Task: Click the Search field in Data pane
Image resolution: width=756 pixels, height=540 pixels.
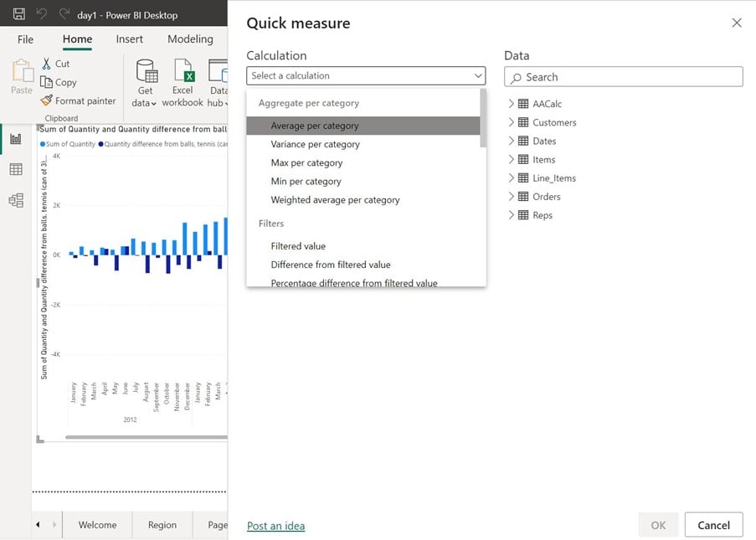Action: pos(624,77)
